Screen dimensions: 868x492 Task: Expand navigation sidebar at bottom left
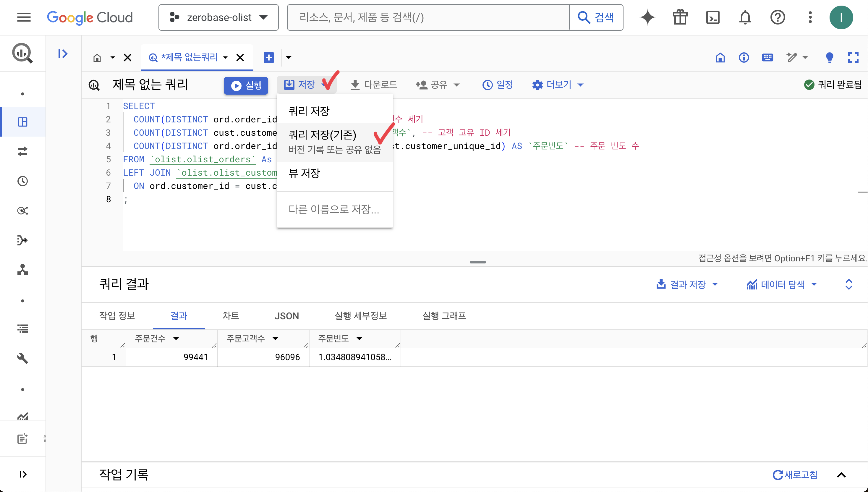pos(23,474)
